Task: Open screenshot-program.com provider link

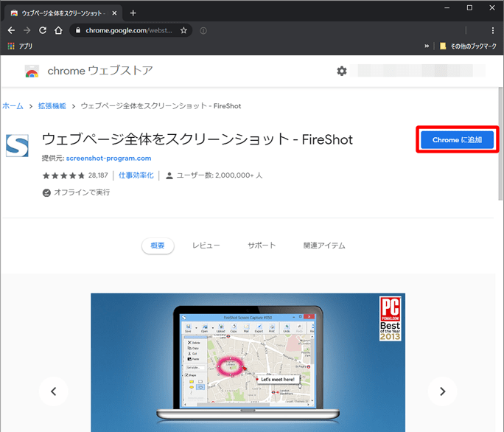Action: pos(108,158)
